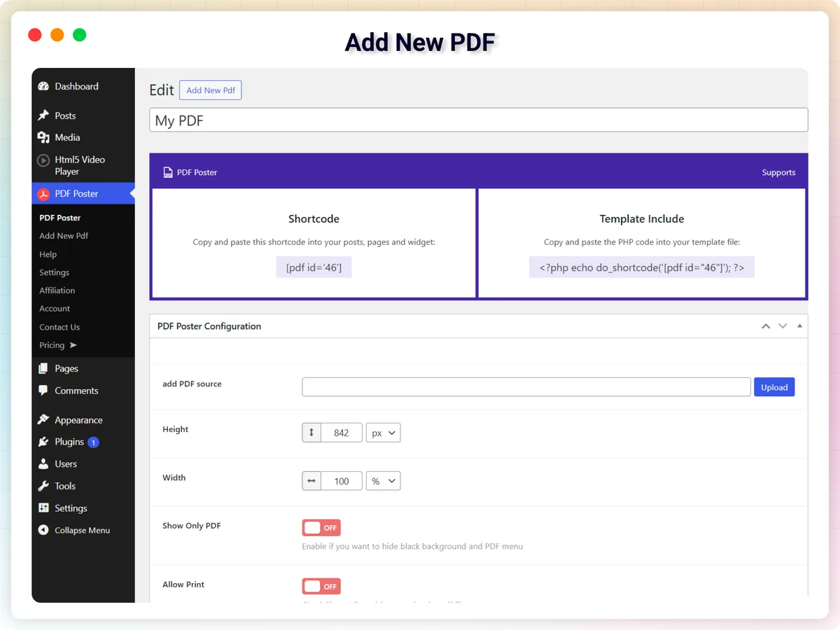Click the Collapse Menu arrow icon
The height and width of the screenshot is (630, 840).
(x=43, y=530)
